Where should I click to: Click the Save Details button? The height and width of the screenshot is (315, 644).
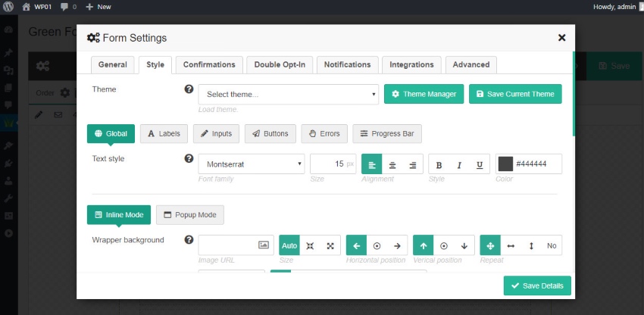tap(537, 286)
